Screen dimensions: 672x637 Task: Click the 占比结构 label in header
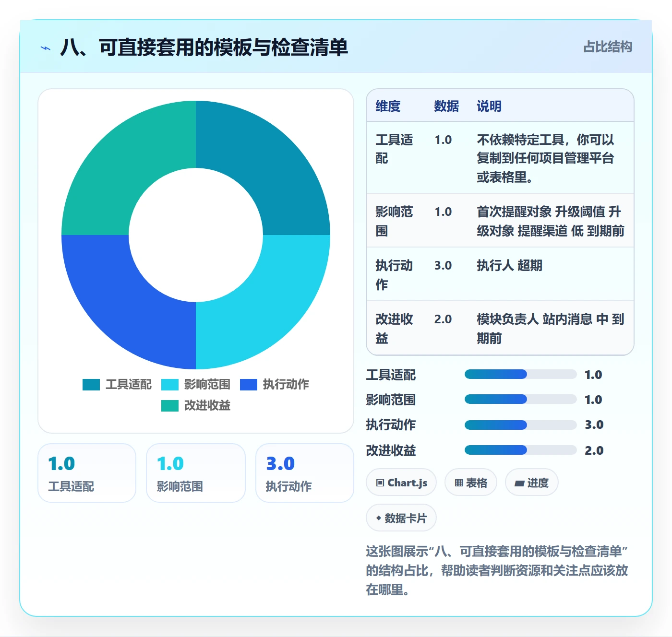tap(608, 47)
